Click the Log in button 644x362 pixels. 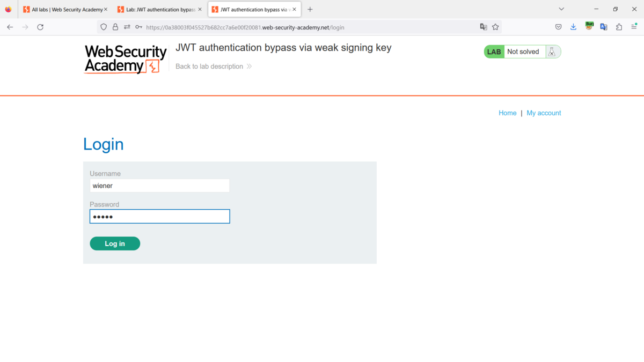pos(115,243)
